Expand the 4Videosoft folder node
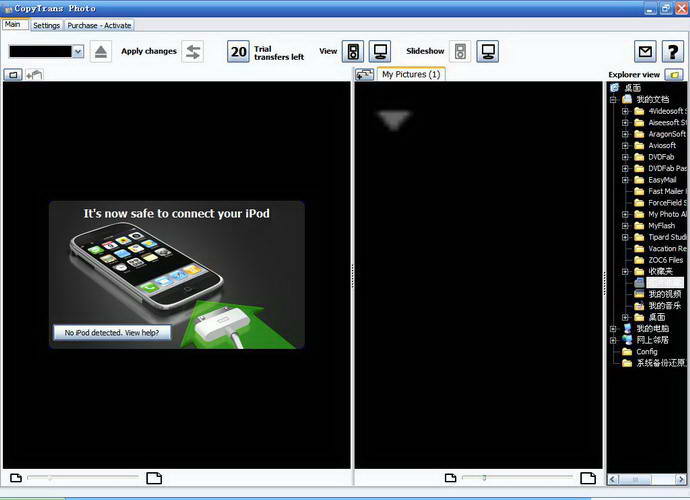Screen dimensions: 690x500 [x=625, y=111]
